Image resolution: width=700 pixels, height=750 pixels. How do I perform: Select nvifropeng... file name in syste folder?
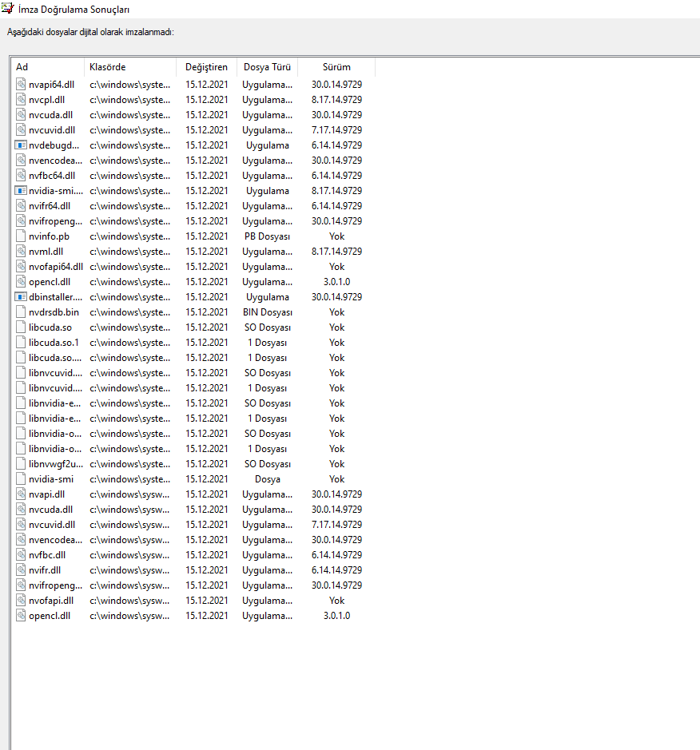coord(55,221)
